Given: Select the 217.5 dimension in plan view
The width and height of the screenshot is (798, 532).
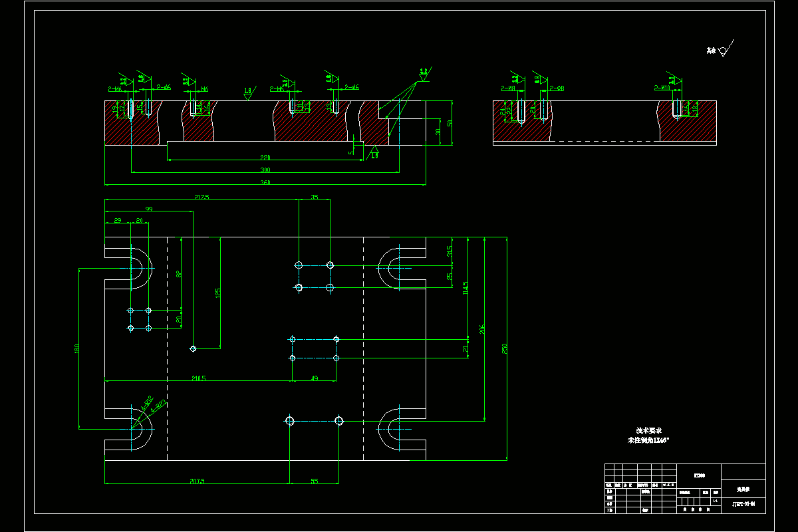Looking at the screenshot, I should click(201, 197).
